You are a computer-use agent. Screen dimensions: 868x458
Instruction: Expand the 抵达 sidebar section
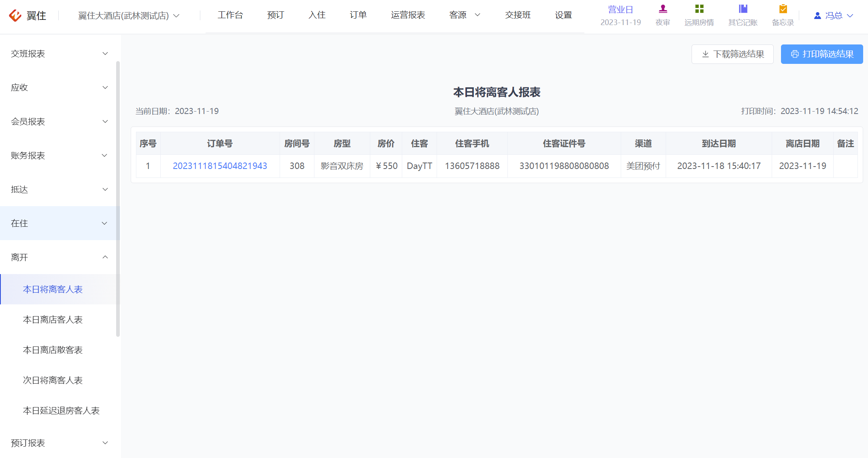[60, 190]
